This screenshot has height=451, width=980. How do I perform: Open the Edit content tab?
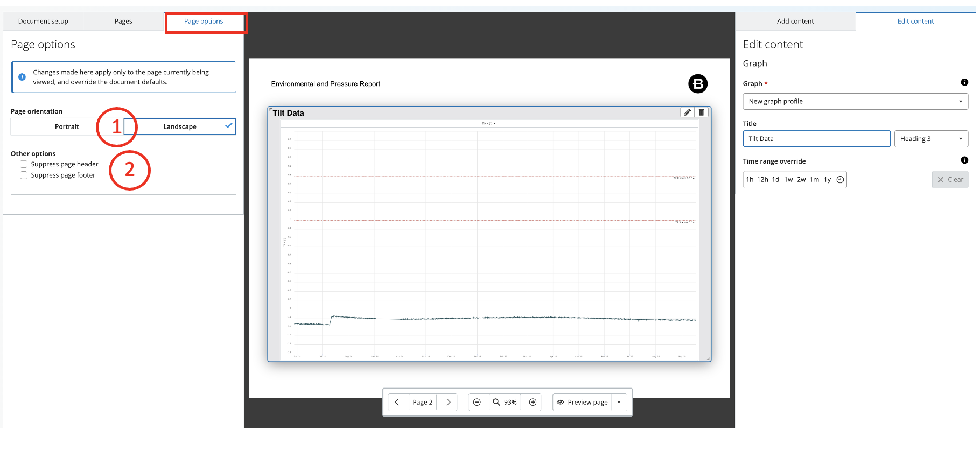915,22
